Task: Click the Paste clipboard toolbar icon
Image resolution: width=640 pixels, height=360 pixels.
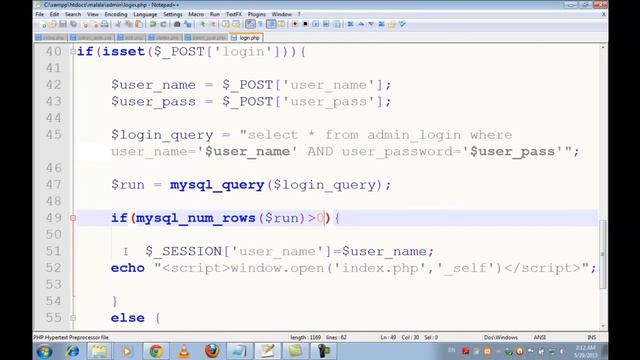Action: coord(139,24)
